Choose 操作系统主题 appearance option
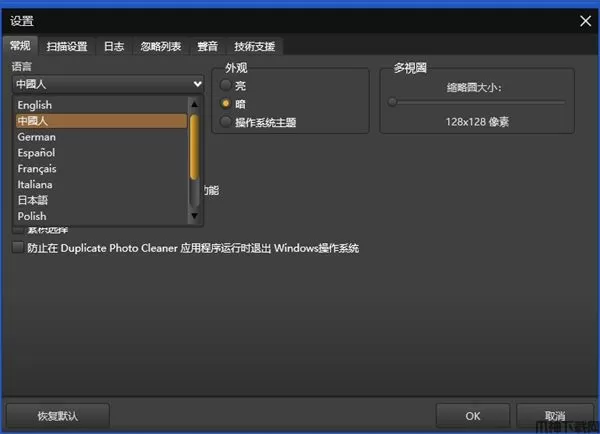The width and height of the screenshot is (600, 434). click(226, 122)
